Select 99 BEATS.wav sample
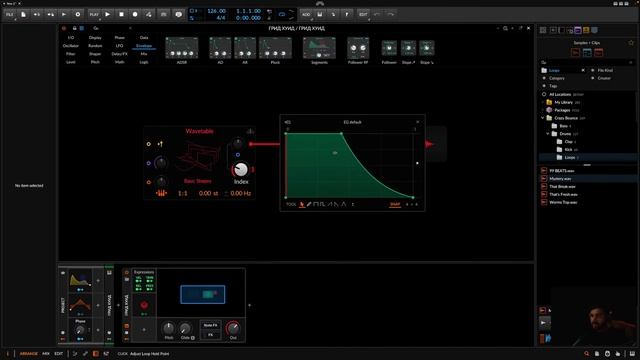Viewport: 640px width, 360px height. (x=562, y=171)
